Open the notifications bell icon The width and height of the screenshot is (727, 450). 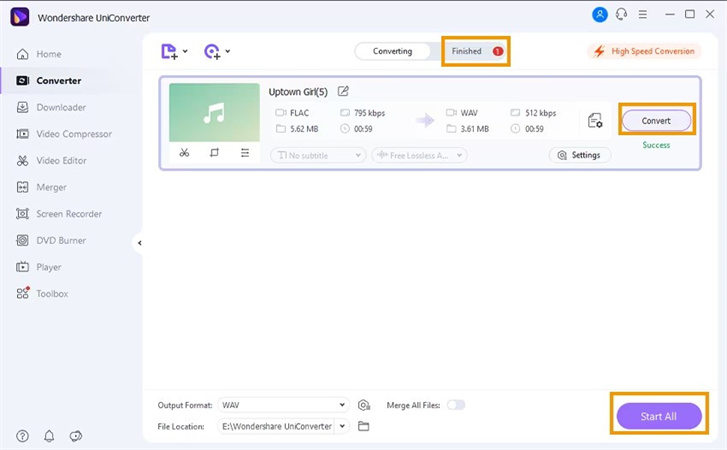pos(49,436)
